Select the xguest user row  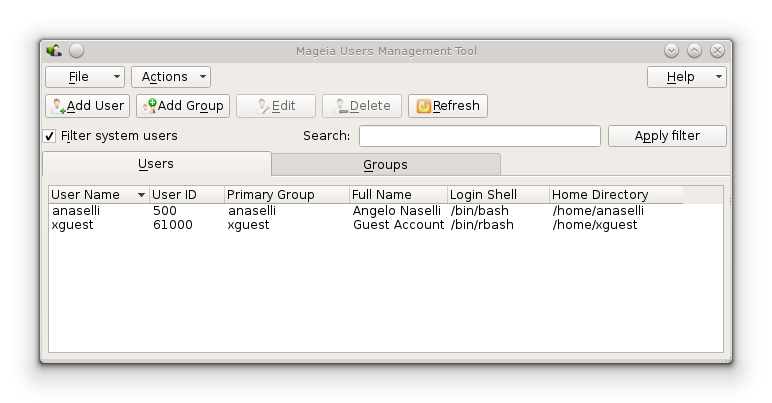(x=386, y=225)
